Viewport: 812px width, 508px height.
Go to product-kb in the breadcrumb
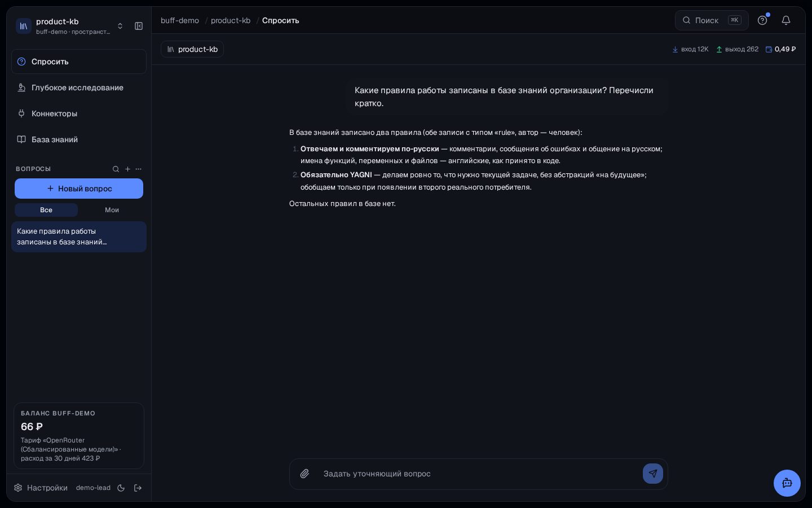point(231,20)
